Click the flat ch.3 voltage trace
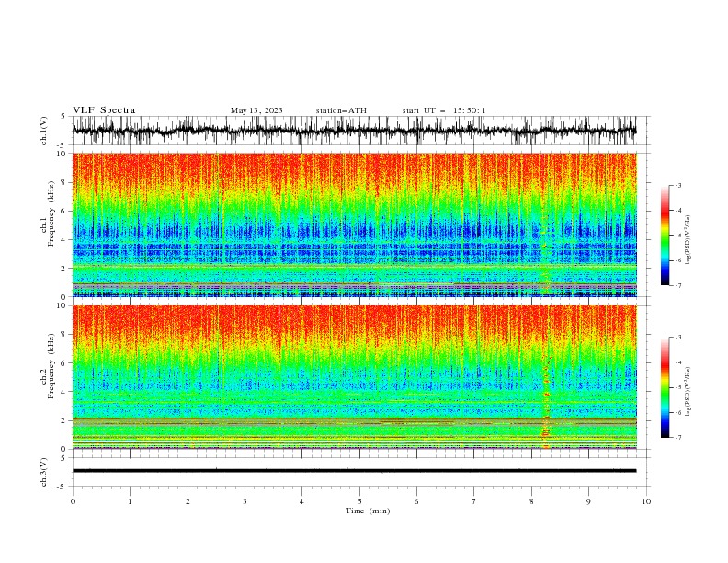Screen dimensions: 728x563 (x=354, y=471)
